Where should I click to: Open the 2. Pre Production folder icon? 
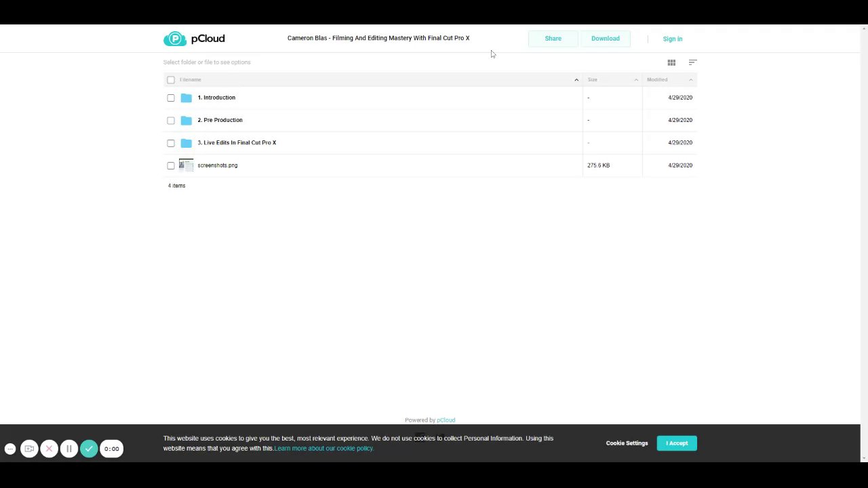[186, 120]
